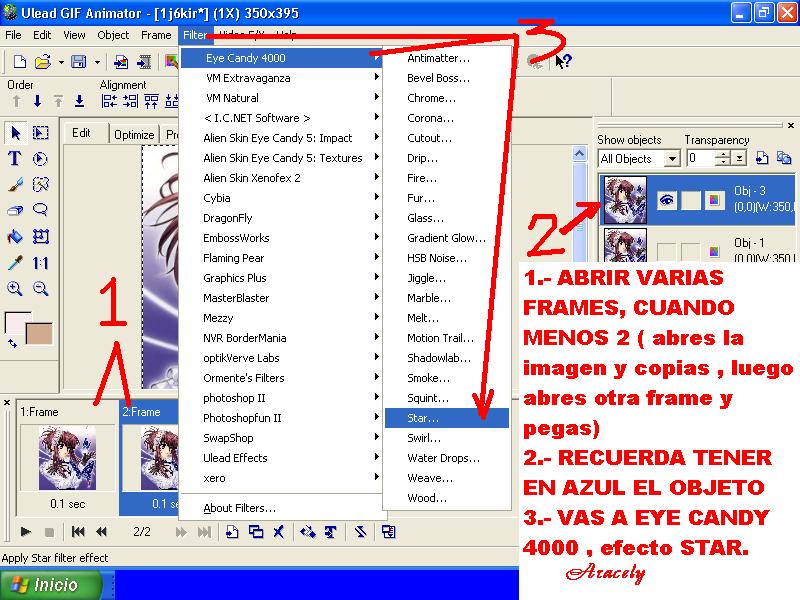This screenshot has width=800, height=600.
Task: Move object down in order
Action: coord(37,101)
